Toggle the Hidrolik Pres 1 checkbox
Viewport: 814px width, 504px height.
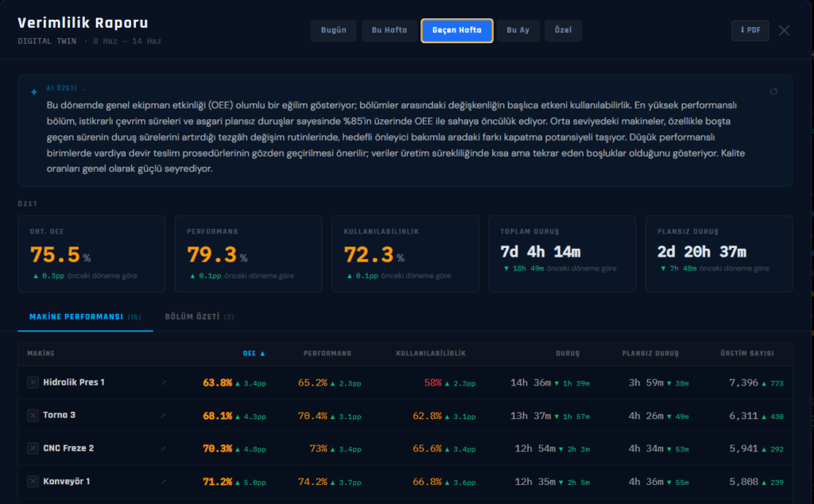[33, 382]
